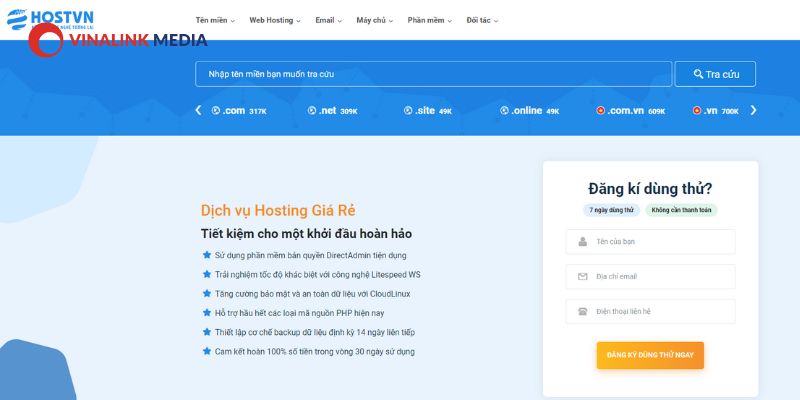Click the envelope icon in email field
Image resolution: width=800 pixels, height=400 pixels.
pos(583,277)
